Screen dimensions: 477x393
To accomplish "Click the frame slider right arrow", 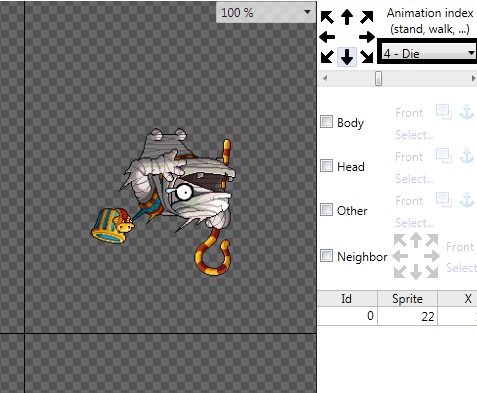I will [473, 79].
